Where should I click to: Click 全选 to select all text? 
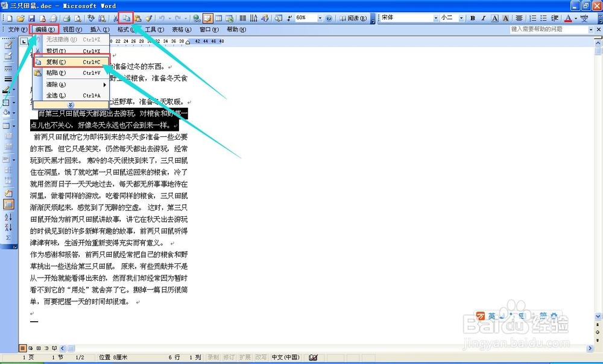click(x=57, y=95)
